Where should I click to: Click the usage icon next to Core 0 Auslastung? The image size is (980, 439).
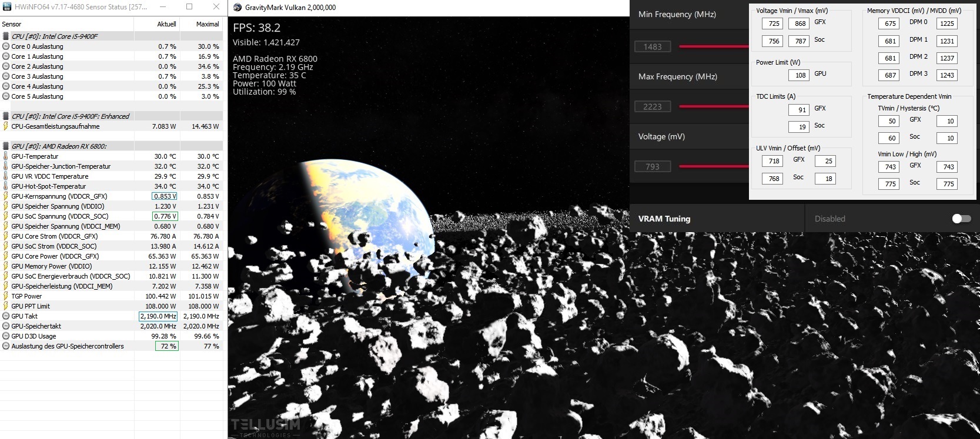pos(6,46)
